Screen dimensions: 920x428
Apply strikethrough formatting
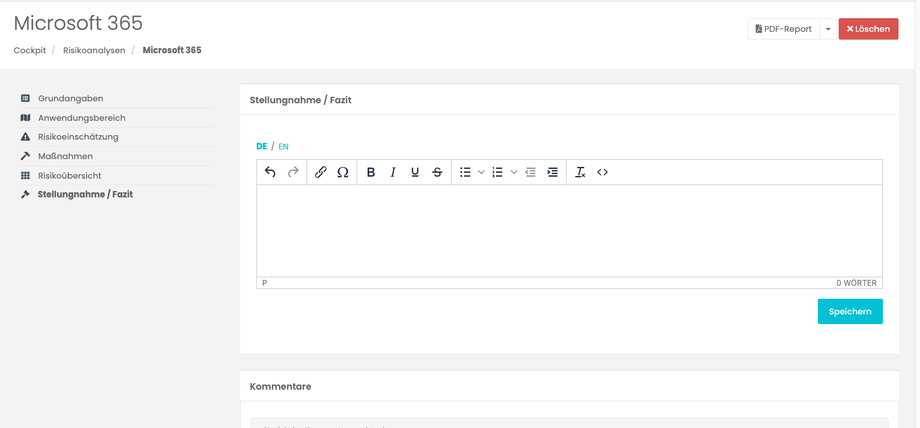tap(437, 172)
